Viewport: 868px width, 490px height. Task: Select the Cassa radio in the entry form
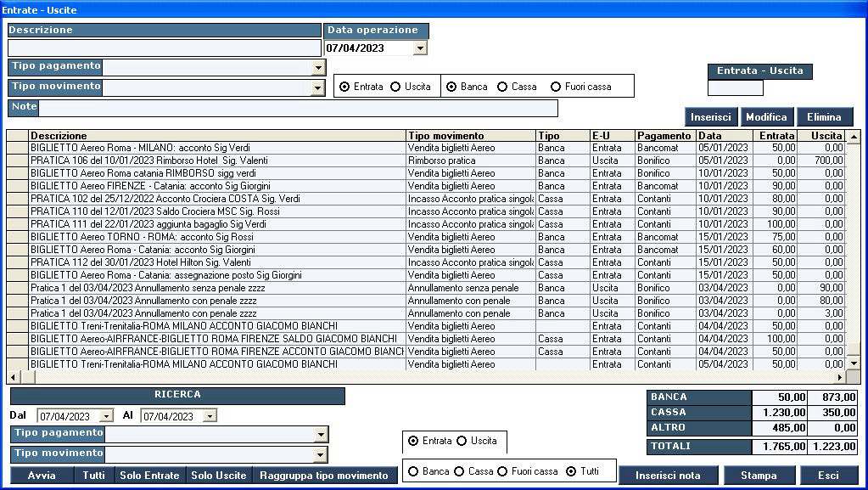(503, 87)
